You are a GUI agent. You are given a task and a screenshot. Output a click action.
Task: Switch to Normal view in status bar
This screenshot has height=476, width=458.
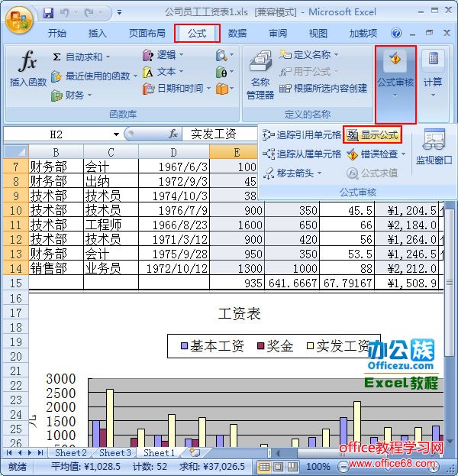coord(264,466)
